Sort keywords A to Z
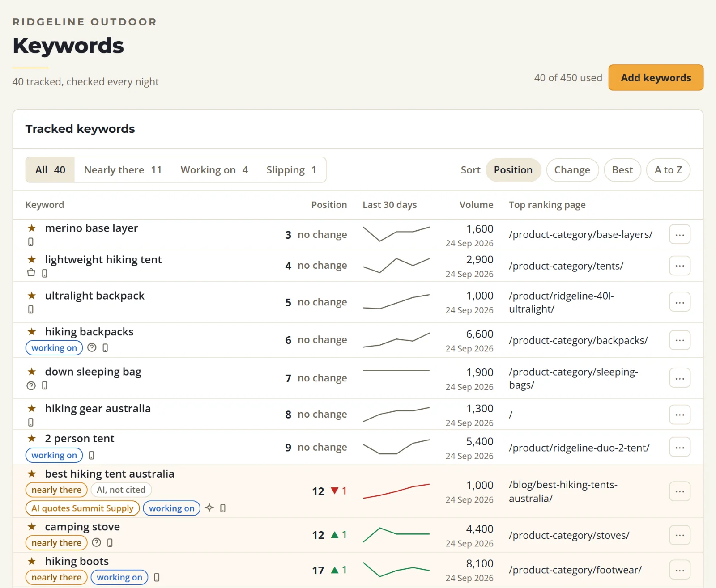716x588 pixels. [x=668, y=170]
